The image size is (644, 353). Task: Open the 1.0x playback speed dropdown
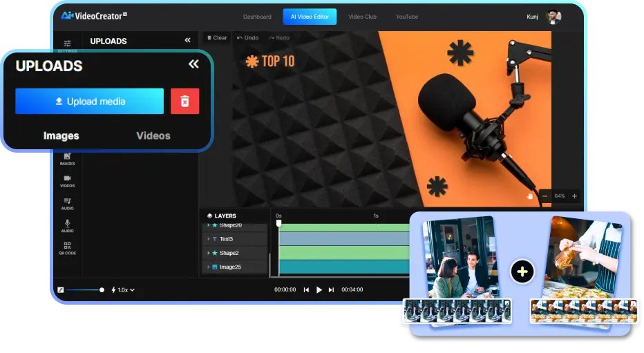tap(126, 289)
